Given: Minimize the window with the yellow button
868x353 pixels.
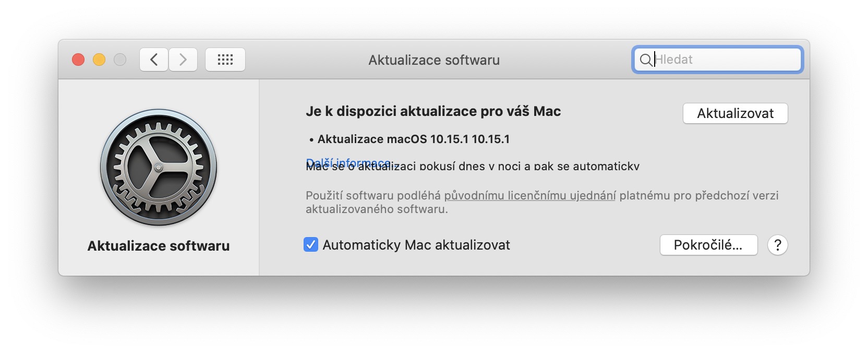Looking at the screenshot, I should coord(99,60).
